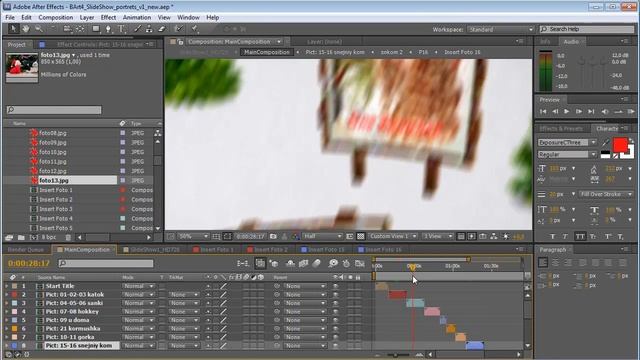Click the red fill color swatch
The height and width of the screenshot is (360, 640).
[620, 146]
